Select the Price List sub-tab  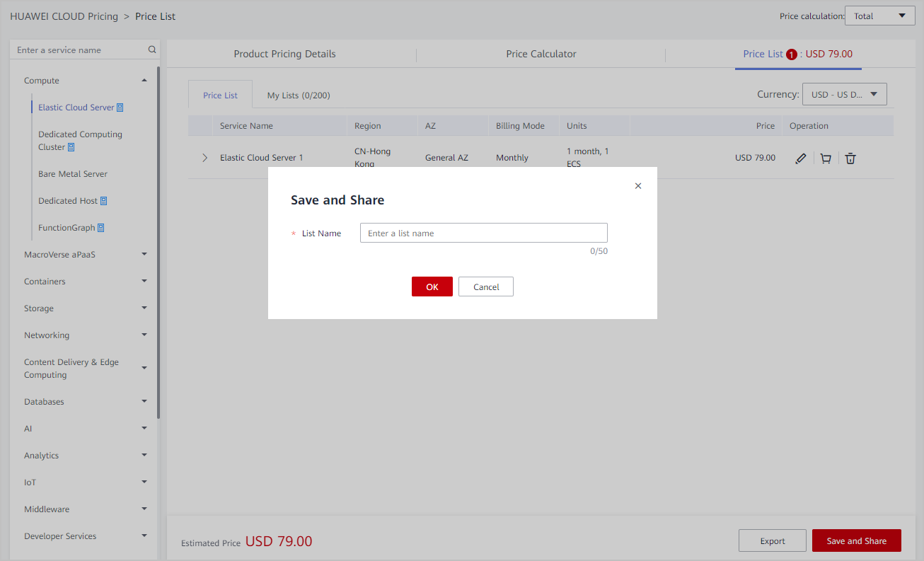(220, 96)
